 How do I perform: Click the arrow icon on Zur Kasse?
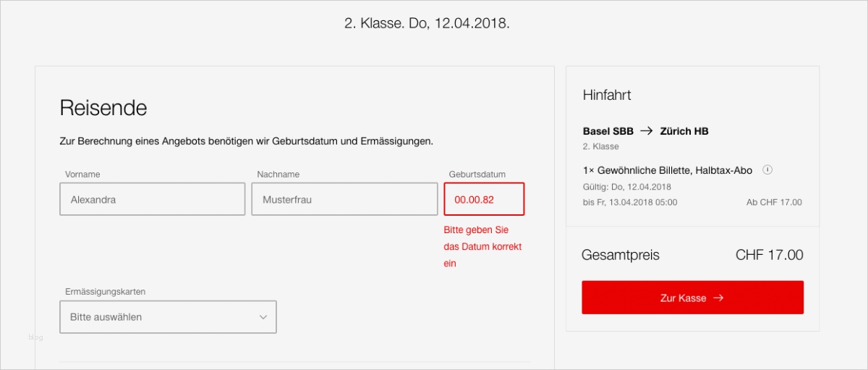click(x=718, y=298)
